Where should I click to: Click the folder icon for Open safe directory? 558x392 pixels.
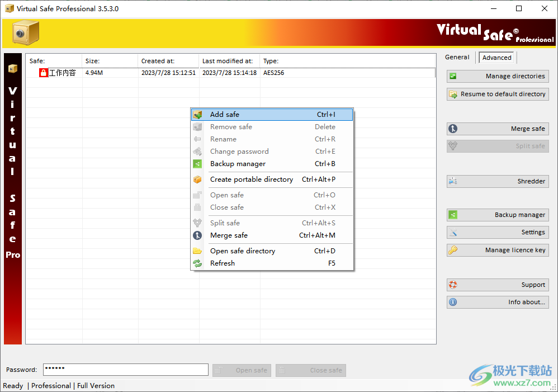[x=197, y=251]
